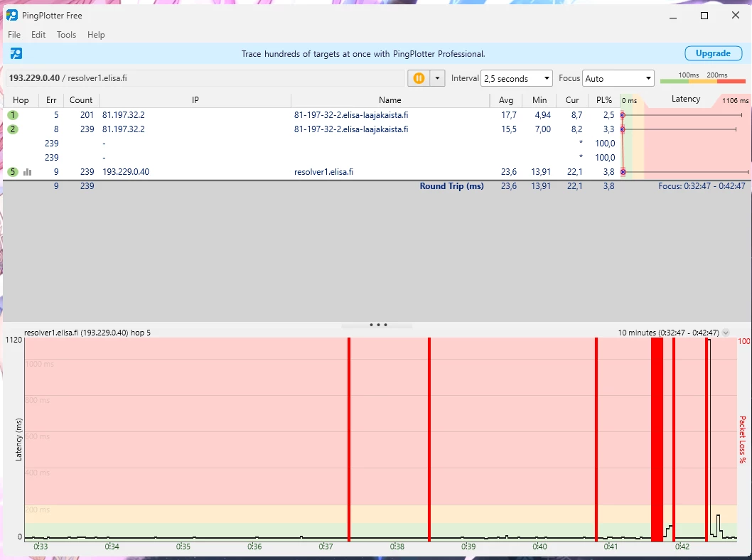Expand the 10 minutes timeline range chevron
Viewport: 752px width, 560px height.
point(726,333)
